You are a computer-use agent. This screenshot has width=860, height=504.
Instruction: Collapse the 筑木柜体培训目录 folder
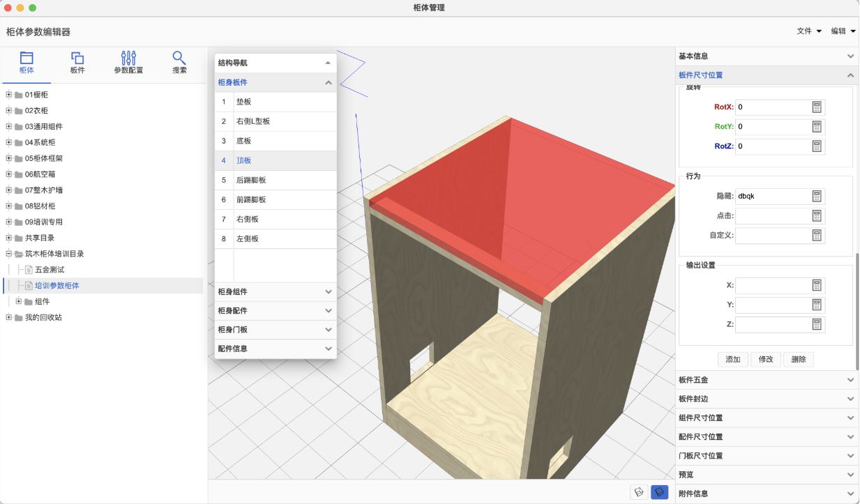(x=9, y=254)
